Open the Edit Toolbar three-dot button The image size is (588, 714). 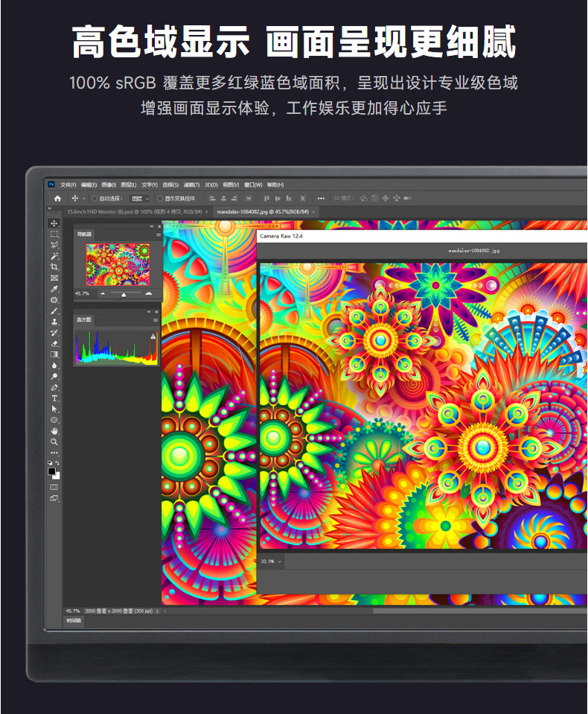tap(54, 453)
